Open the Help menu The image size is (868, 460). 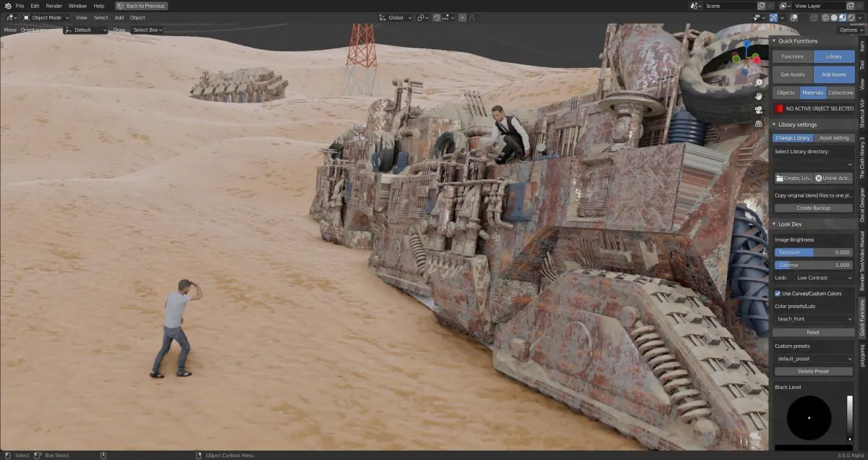(x=99, y=6)
